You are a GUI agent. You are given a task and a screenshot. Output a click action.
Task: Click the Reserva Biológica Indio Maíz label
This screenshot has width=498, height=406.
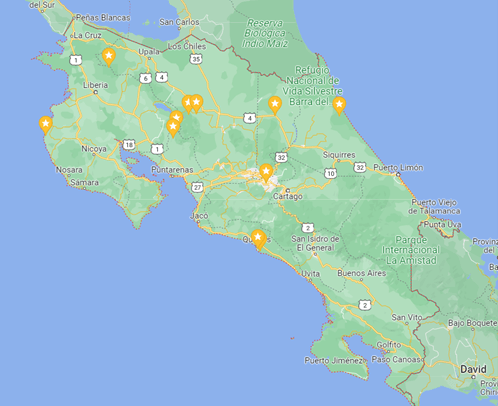coord(265,33)
